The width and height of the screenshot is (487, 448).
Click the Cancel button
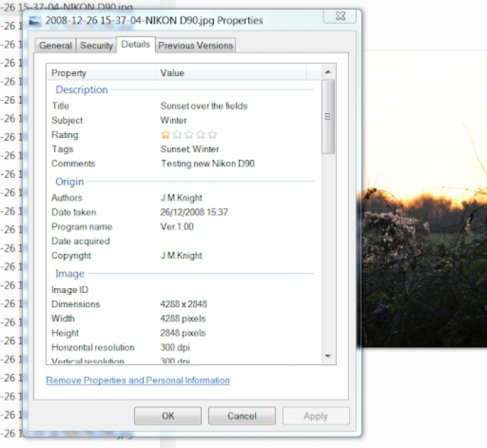pyautogui.click(x=242, y=416)
